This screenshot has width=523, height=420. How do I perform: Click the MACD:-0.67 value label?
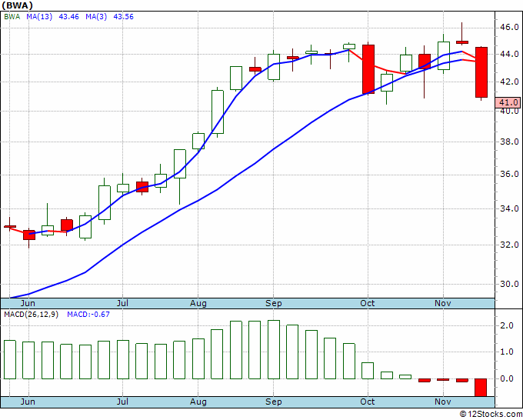pyautogui.click(x=88, y=315)
